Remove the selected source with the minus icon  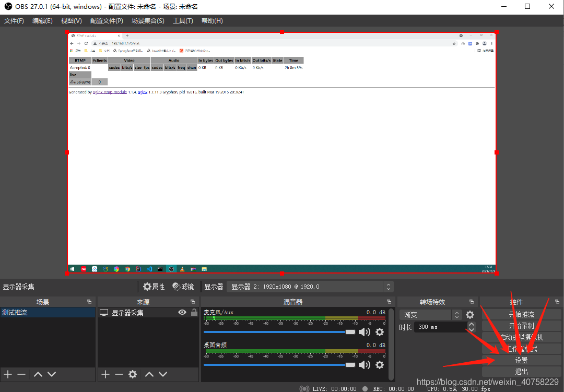click(119, 374)
